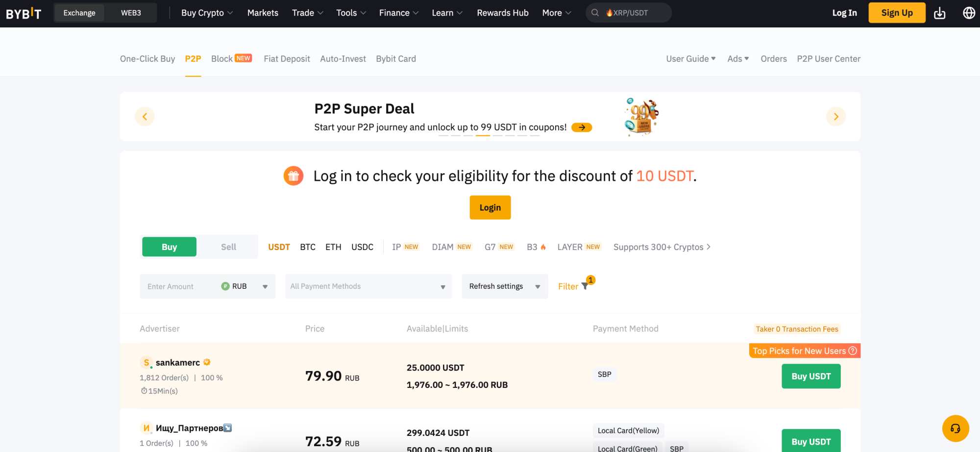Click the search magnifier icon
Image resolution: width=980 pixels, height=452 pixels.
pyautogui.click(x=594, y=13)
